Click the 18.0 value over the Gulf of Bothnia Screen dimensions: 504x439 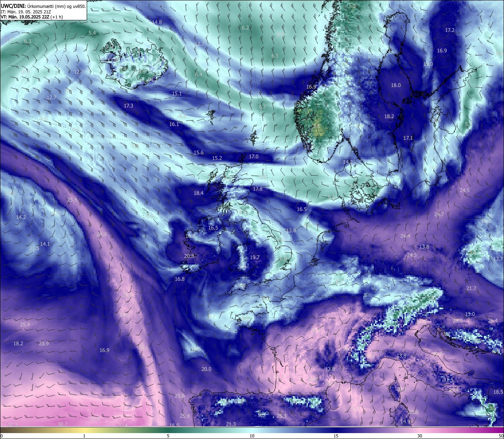coord(396,85)
